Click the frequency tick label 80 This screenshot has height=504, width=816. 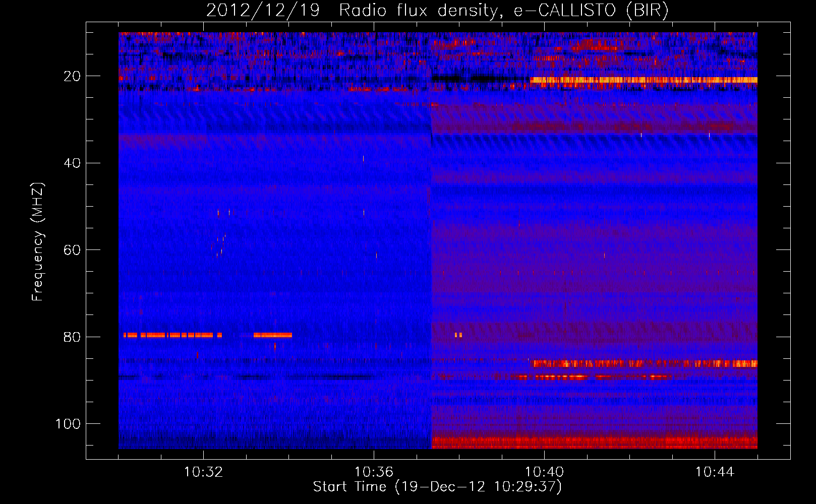pos(72,337)
